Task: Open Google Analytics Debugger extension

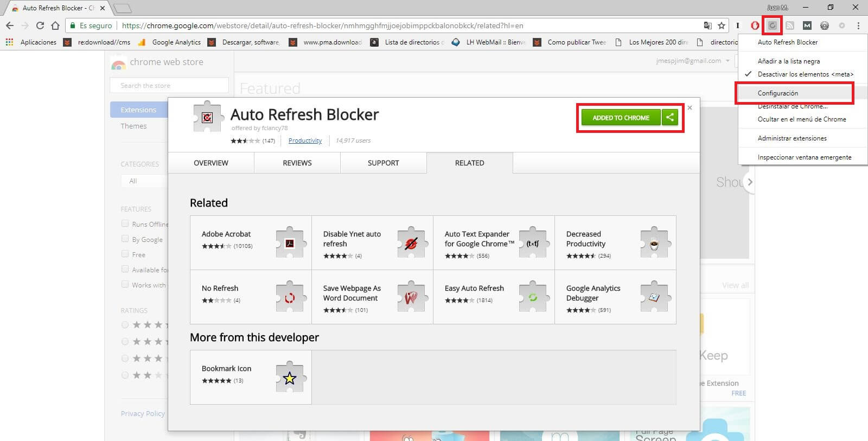Action: [x=615, y=297]
